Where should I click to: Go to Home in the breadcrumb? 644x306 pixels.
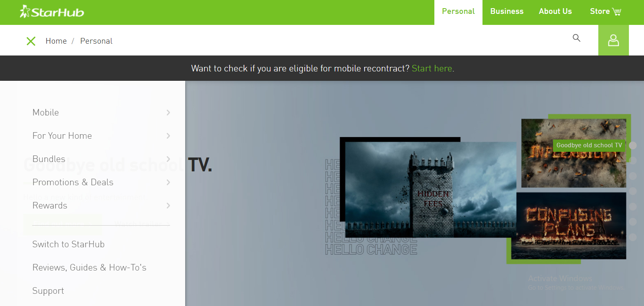pyautogui.click(x=56, y=41)
